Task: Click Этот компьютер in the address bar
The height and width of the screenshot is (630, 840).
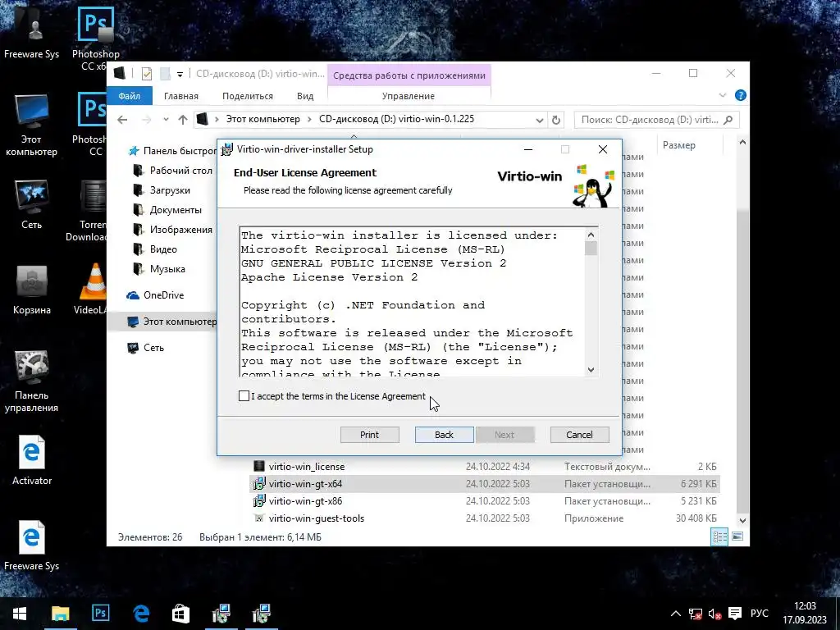Action: click(x=262, y=119)
